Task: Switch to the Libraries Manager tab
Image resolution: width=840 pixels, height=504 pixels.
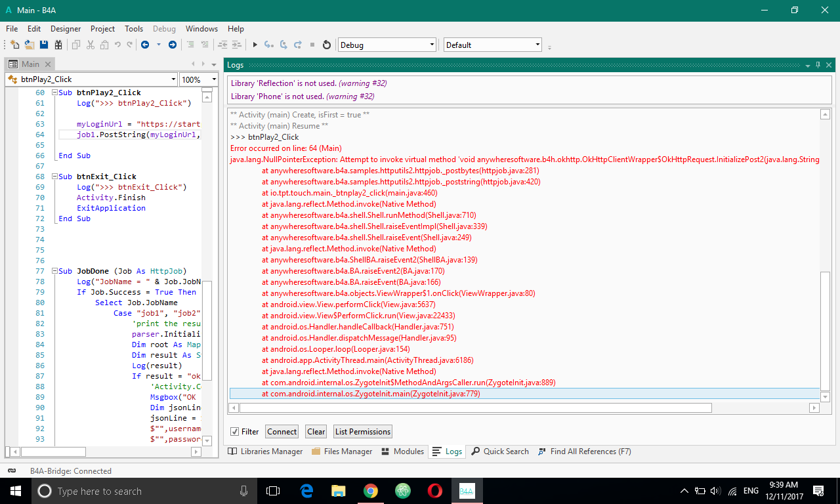Action: 265,451
